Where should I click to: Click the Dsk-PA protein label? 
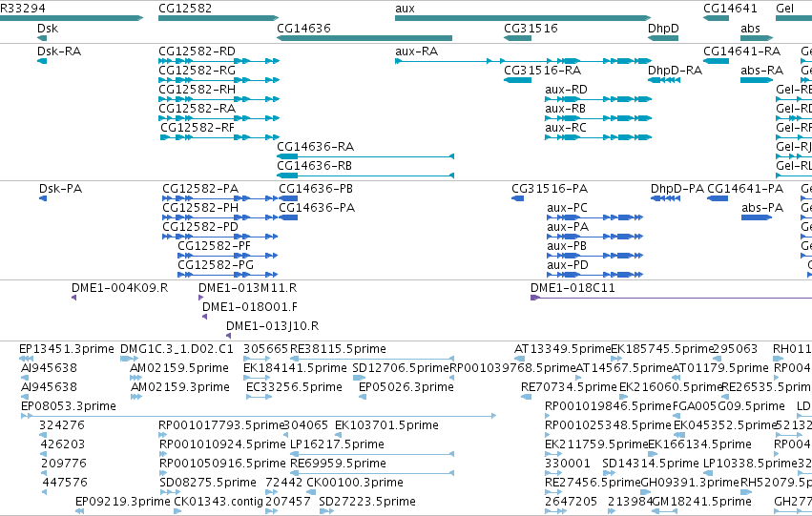coord(60,189)
